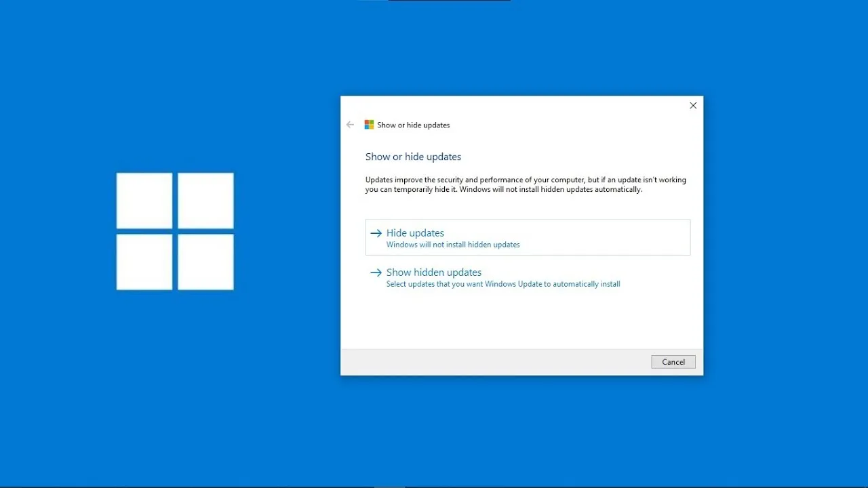Select the Hide updates panel row
Screen dimensions: 868x488
[x=528, y=237]
